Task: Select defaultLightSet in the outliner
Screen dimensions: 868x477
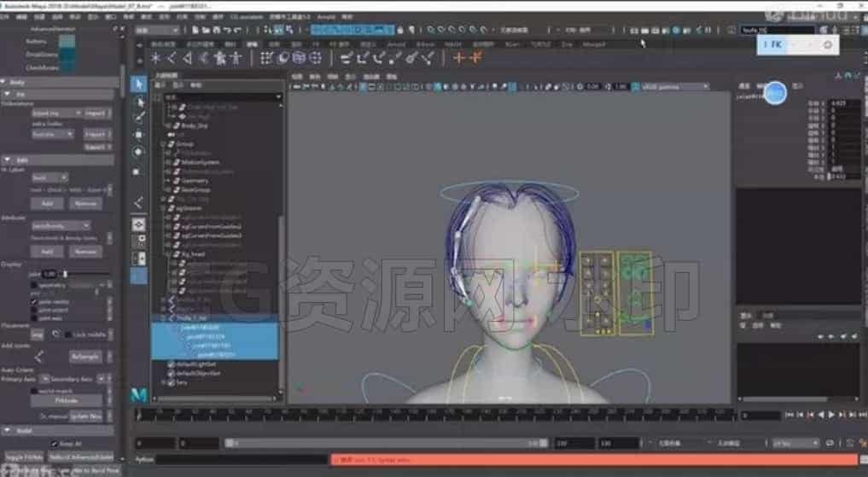Action: 196,364
